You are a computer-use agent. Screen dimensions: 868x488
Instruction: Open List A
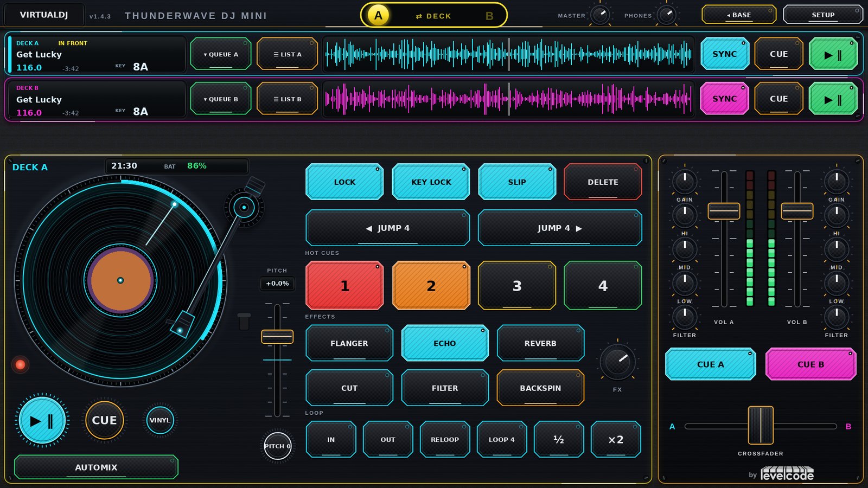287,54
